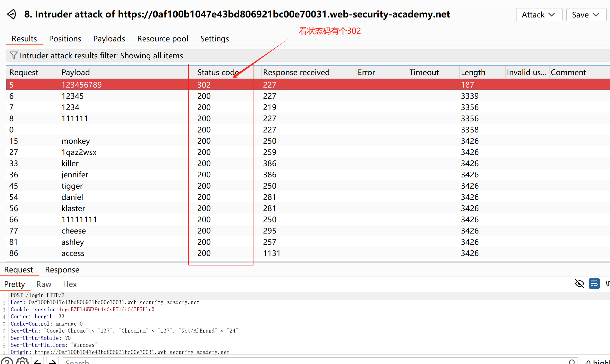Switch to Raw message view
This screenshot has width=610, height=364.
click(x=44, y=284)
